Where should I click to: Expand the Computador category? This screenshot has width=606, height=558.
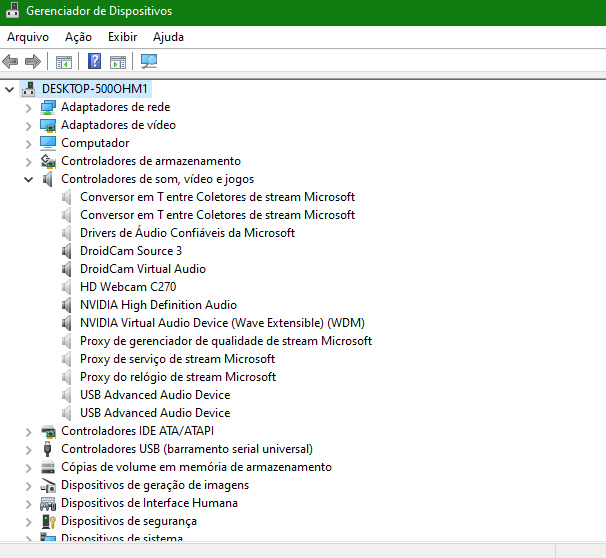coord(29,144)
